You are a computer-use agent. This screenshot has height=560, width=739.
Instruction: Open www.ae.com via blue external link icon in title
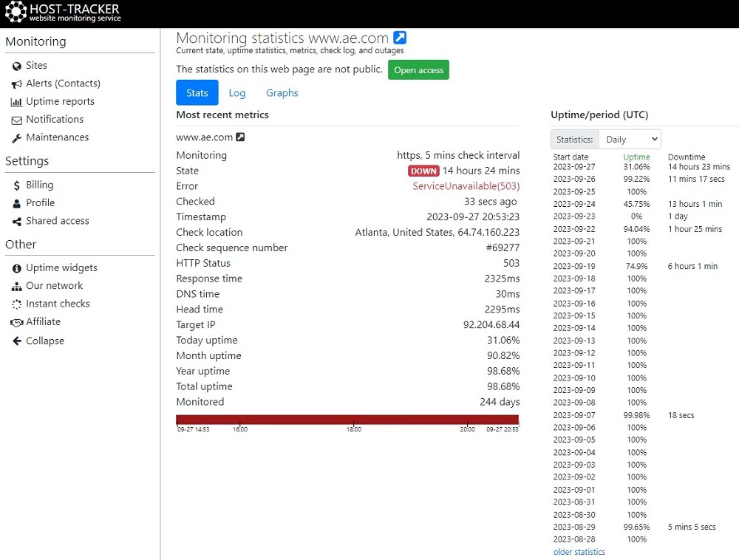pos(400,38)
